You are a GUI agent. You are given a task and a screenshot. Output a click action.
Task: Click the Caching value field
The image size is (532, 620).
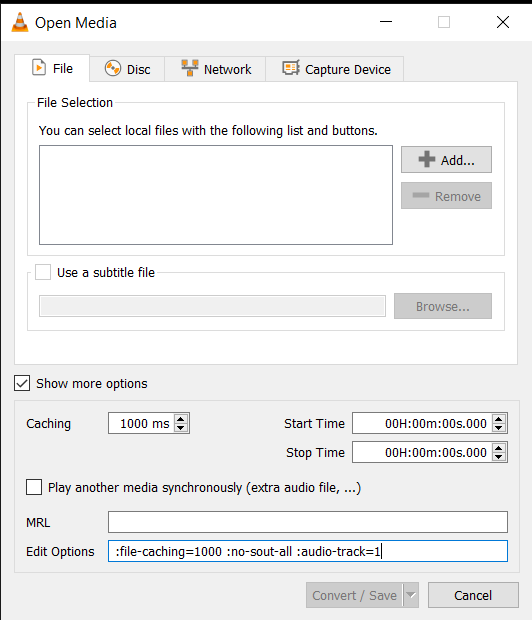pos(142,423)
